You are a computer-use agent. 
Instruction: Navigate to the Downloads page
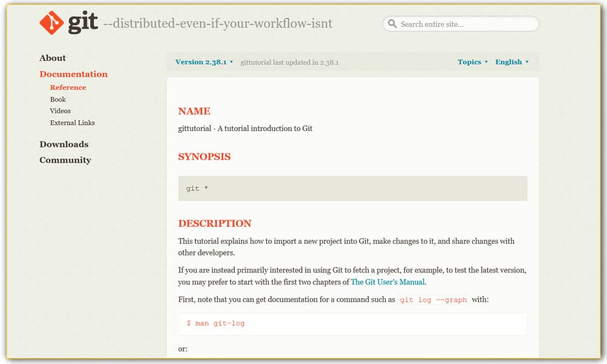point(64,144)
